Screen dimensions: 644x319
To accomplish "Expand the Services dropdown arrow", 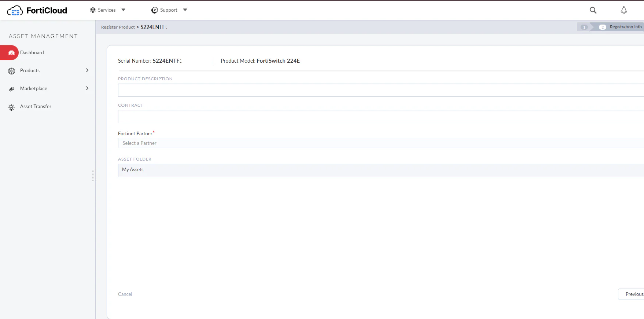I will 124,10.
